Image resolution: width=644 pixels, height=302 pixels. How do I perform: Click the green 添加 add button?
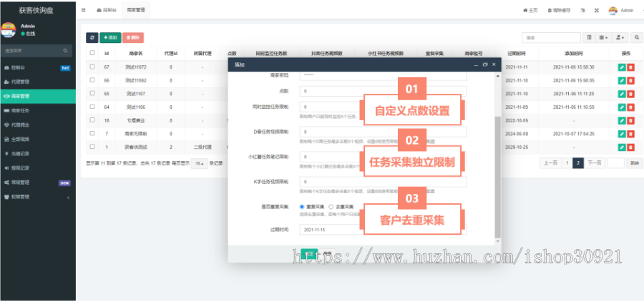pyautogui.click(x=110, y=37)
